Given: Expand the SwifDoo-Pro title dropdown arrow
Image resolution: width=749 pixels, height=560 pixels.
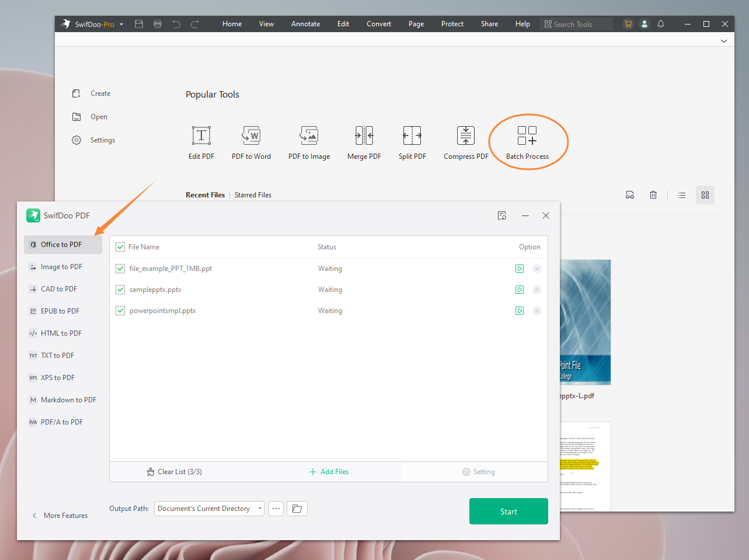Looking at the screenshot, I should [121, 25].
